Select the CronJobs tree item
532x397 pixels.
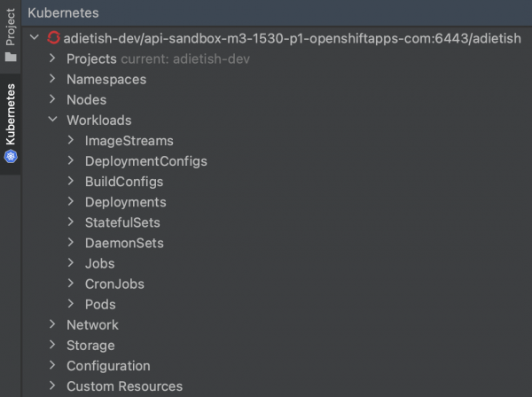114,284
